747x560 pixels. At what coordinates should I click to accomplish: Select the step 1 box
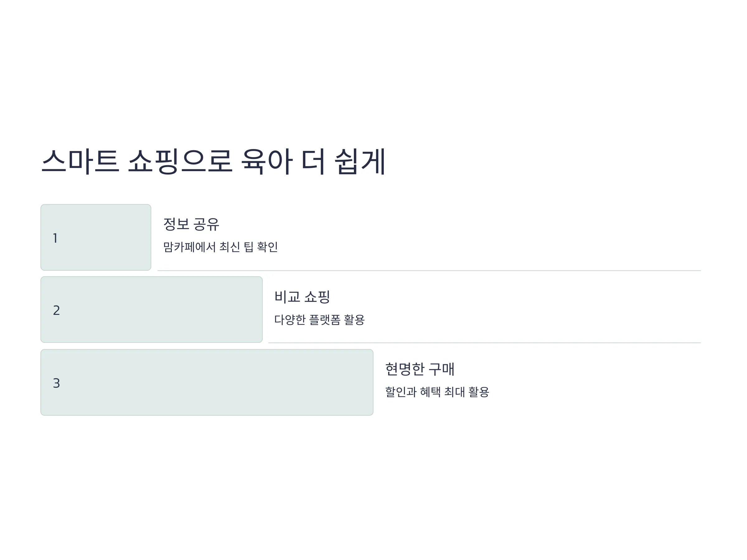point(96,237)
